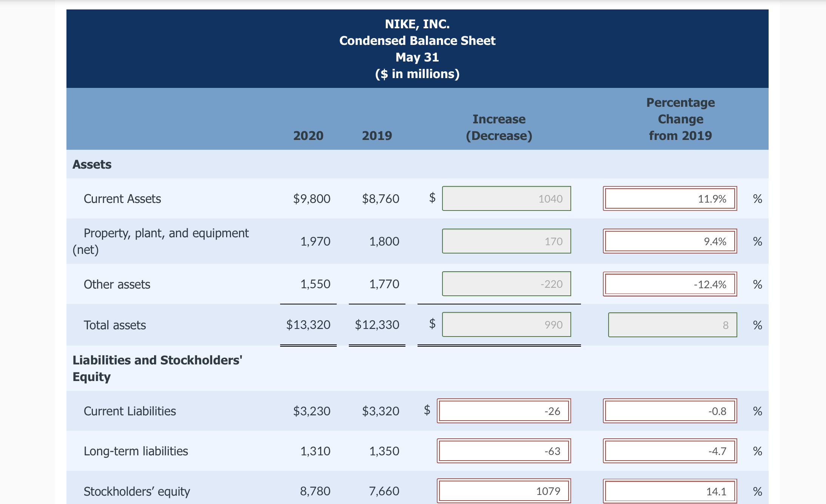Viewport: 826px width, 504px height.
Task: Click Current Assets percentage change field
Action: click(670, 198)
